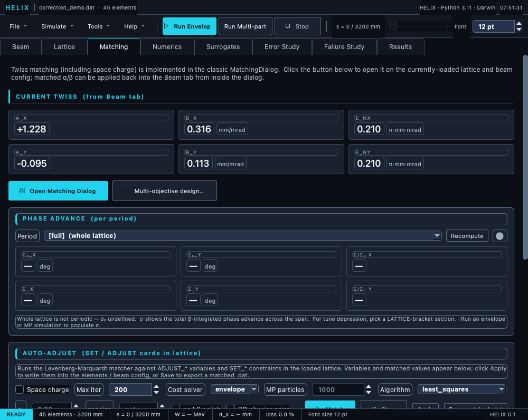Open the Algorithm least_squares dropdown
Image resolution: width=528 pixels, height=420 pixels.
pyautogui.click(x=461, y=389)
